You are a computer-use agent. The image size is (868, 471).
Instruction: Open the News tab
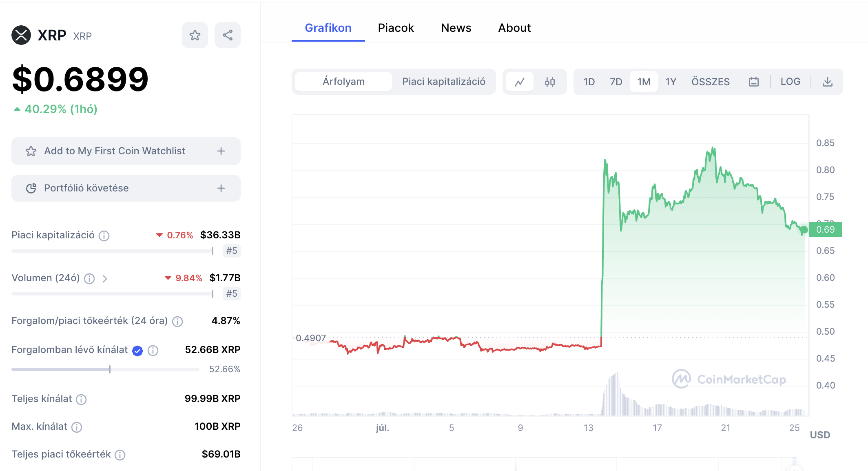click(456, 28)
